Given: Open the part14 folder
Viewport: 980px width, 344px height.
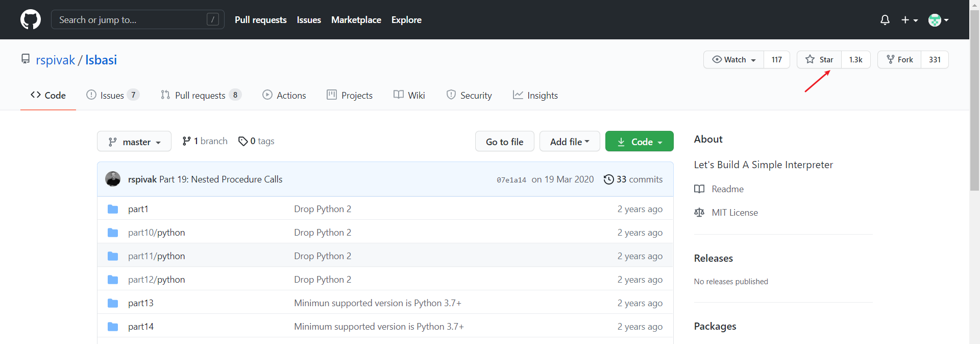Looking at the screenshot, I should coord(141,327).
